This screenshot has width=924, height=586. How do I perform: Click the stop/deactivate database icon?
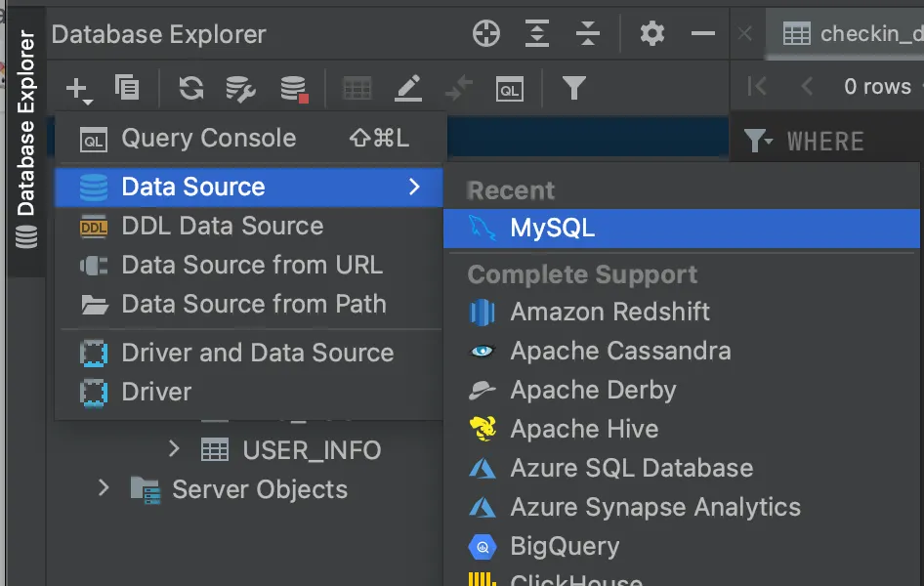(x=293, y=89)
